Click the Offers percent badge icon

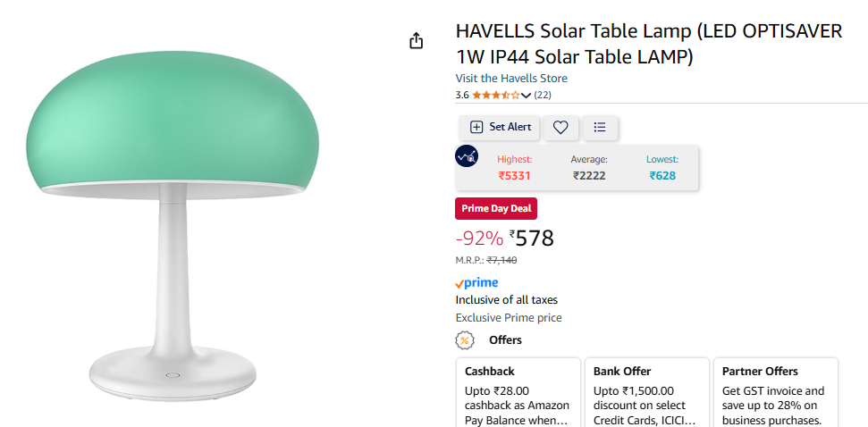coord(465,340)
